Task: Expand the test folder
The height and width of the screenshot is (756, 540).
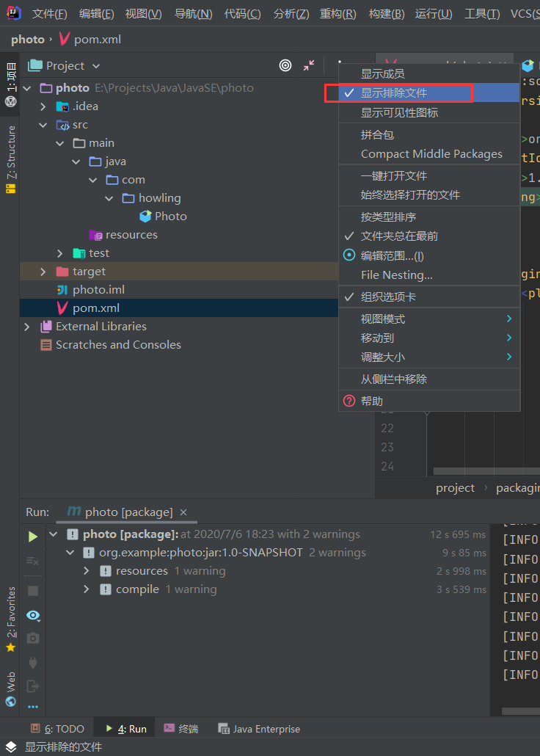Action: click(59, 253)
